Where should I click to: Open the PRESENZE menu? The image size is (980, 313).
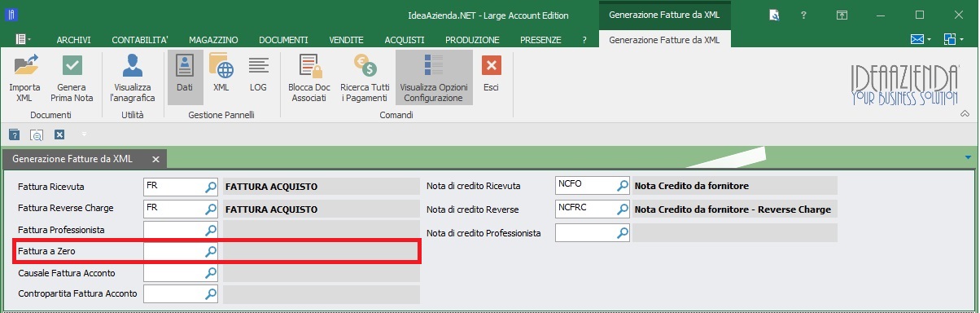(x=540, y=39)
